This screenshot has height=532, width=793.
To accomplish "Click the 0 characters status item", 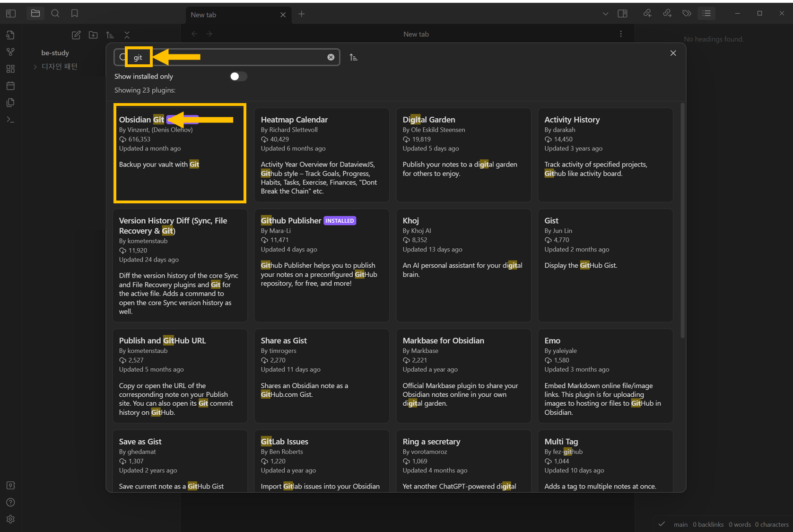I will [772, 524].
